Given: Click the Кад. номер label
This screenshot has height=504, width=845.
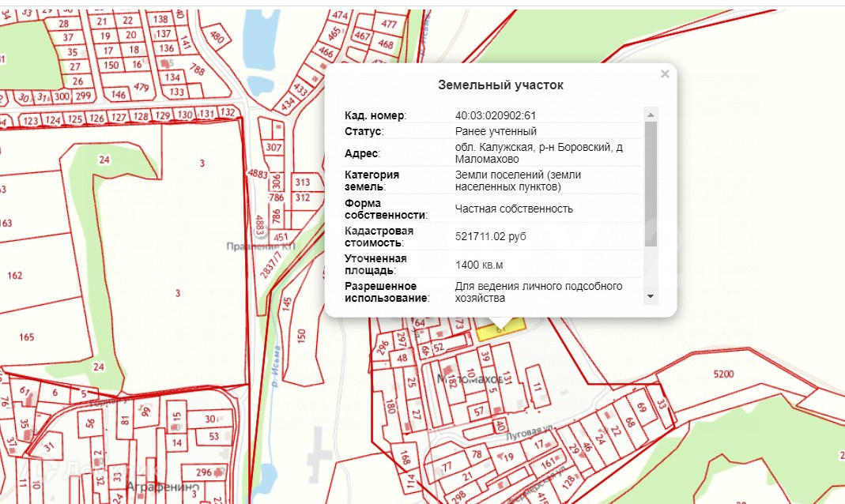Looking at the screenshot, I should 375,116.
